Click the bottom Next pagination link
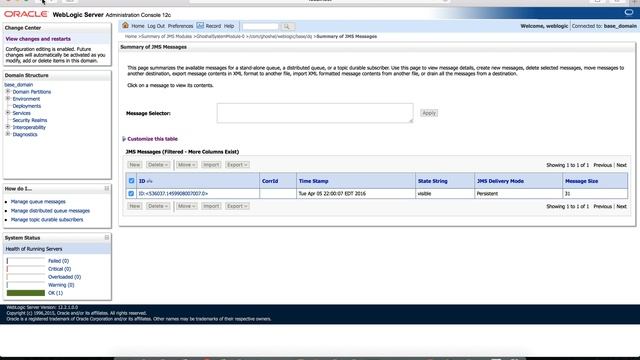The image size is (640, 360). (621, 207)
